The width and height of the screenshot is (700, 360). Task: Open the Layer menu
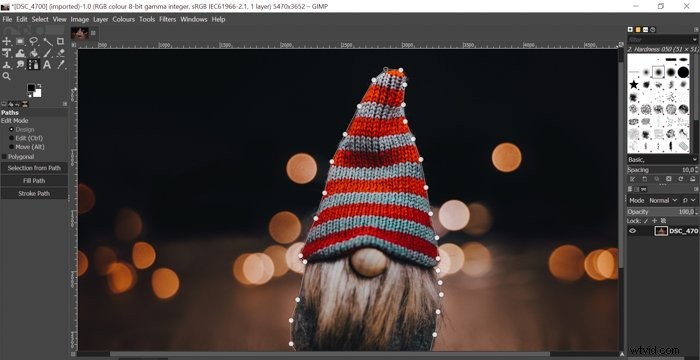click(x=100, y=19)
